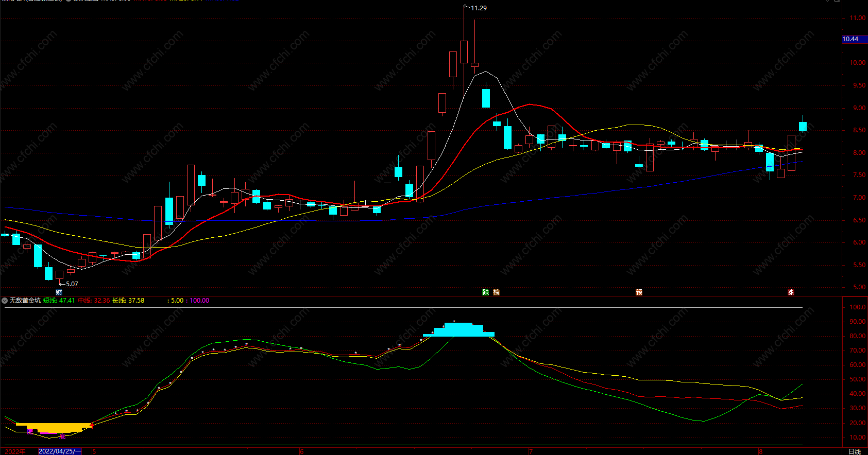Viewport: 868px width, 455px height.
Task: Click month 8 timeline marker
Action: click(x=760, y=451)
